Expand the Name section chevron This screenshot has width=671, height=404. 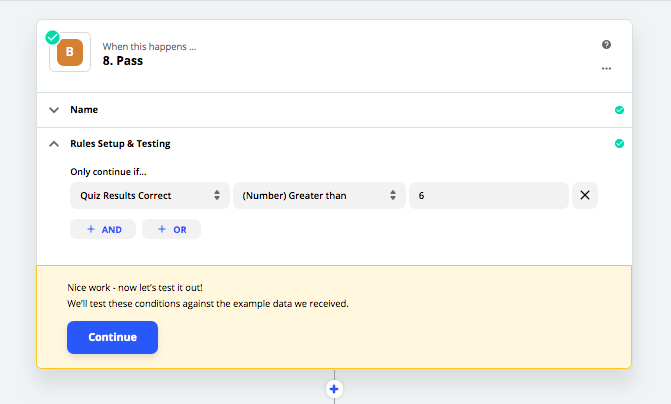coord(54,110)
